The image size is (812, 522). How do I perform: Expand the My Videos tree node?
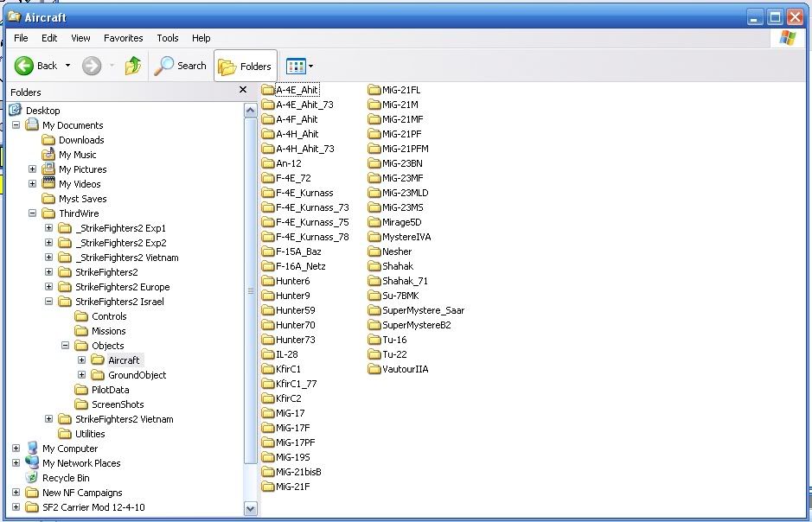32,184
